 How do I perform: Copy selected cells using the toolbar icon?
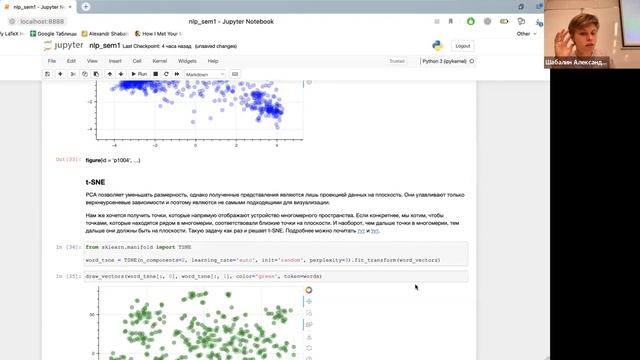click(x=84, y=74)
